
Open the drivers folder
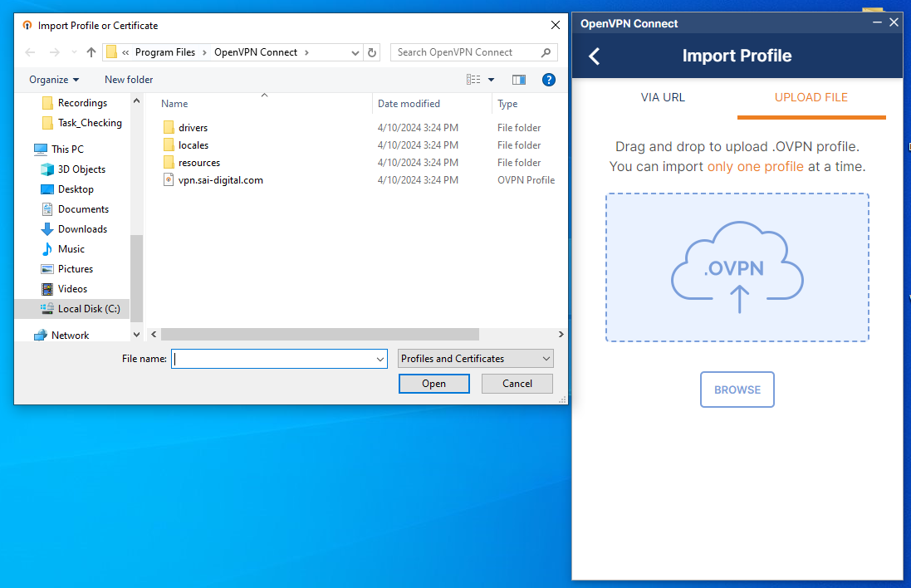pos(196,127)
